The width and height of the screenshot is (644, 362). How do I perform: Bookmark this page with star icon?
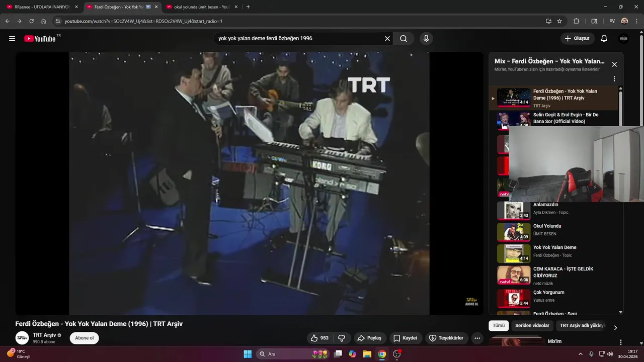(x=559, y=21)
